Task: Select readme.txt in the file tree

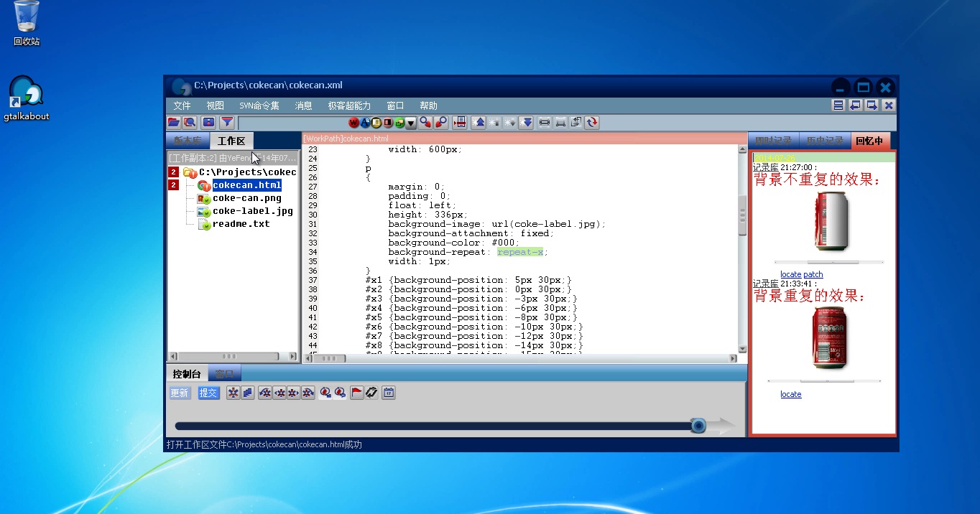Action: click(x=241, y=224)
